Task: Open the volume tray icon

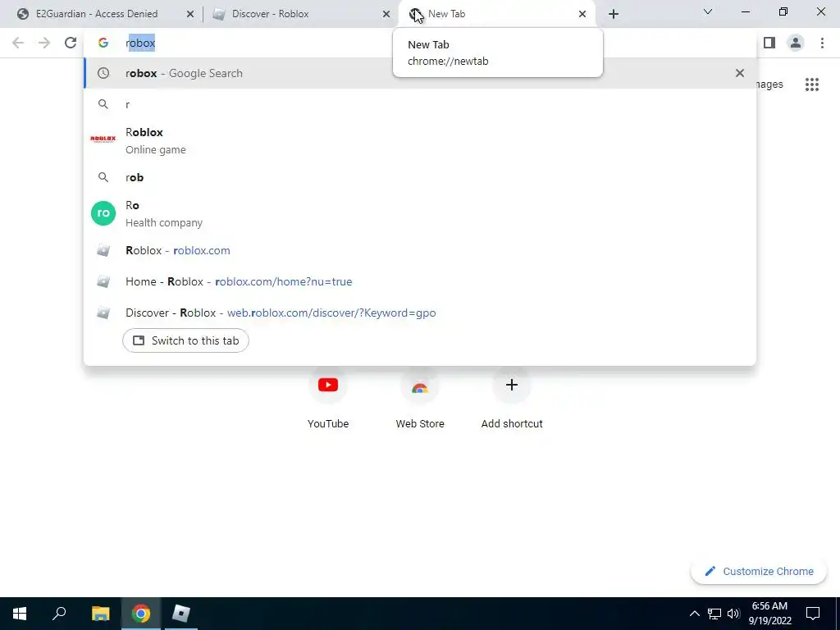Action: click(733, 614)
